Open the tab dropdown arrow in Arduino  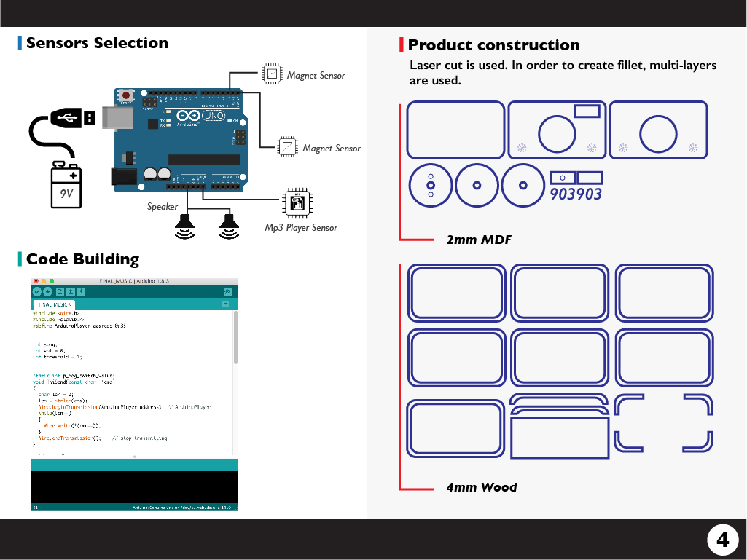[x=226, y=304]
